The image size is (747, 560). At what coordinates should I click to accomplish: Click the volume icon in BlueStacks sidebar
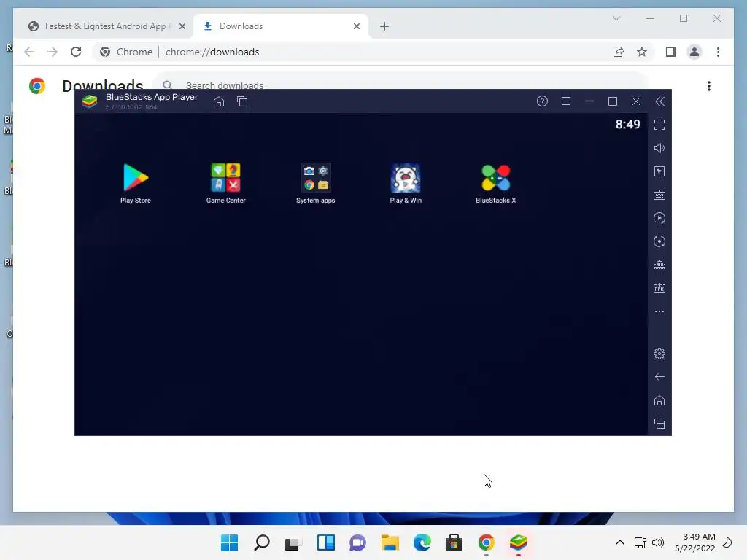(x=659, y=148)
